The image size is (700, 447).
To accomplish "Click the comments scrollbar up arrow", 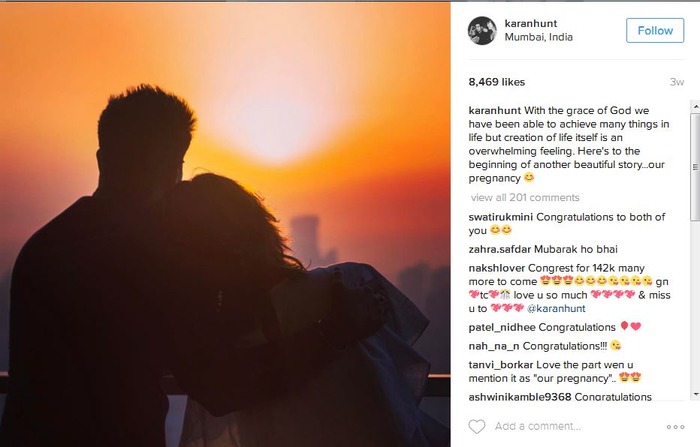I will click(696, 107).
